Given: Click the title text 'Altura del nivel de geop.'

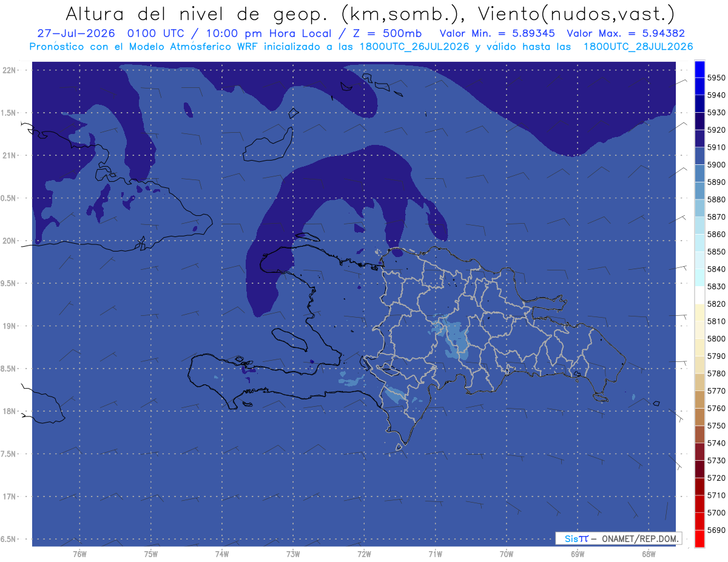Looking at the screenshot, I should click(199, 15).
